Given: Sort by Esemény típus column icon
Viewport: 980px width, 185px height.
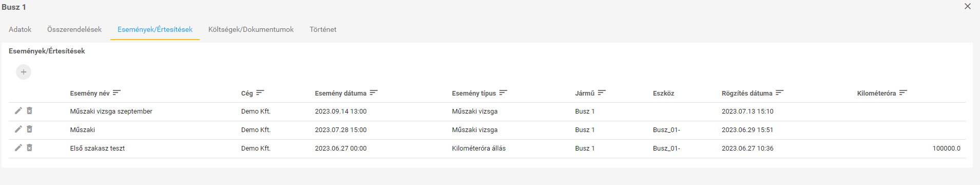Looking at the screenshot, I should tap(503, 93).
